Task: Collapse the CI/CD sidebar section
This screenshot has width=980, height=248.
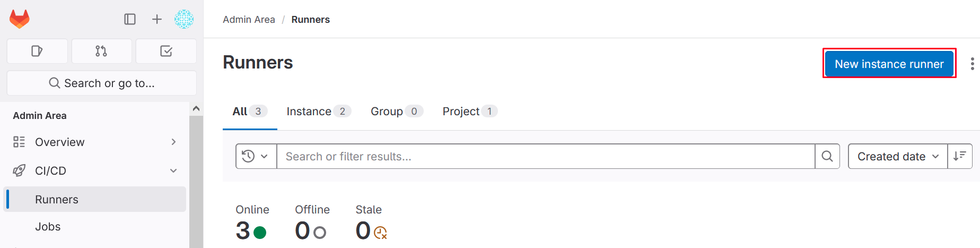Action: (x=95, y=170)
